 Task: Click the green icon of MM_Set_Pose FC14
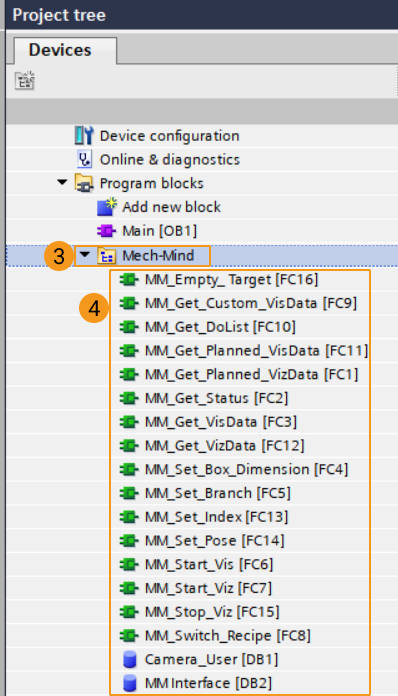point(129,541)
